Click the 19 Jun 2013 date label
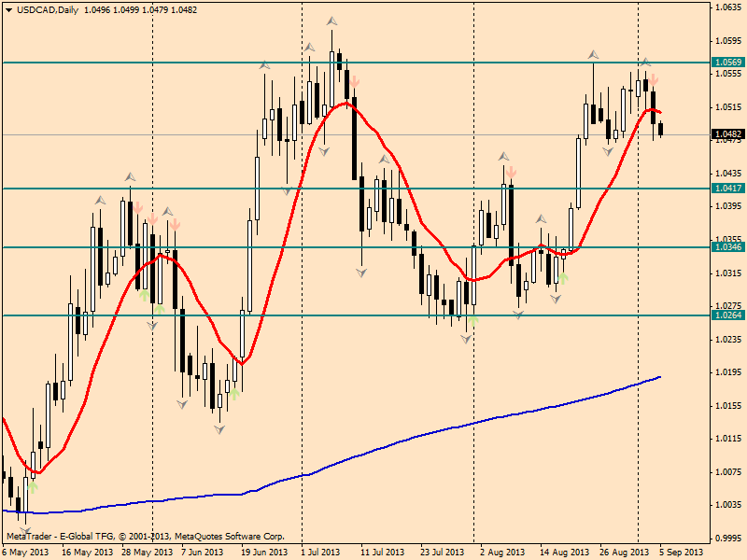This screenshot has height=560, width=747. click(264, 553)
